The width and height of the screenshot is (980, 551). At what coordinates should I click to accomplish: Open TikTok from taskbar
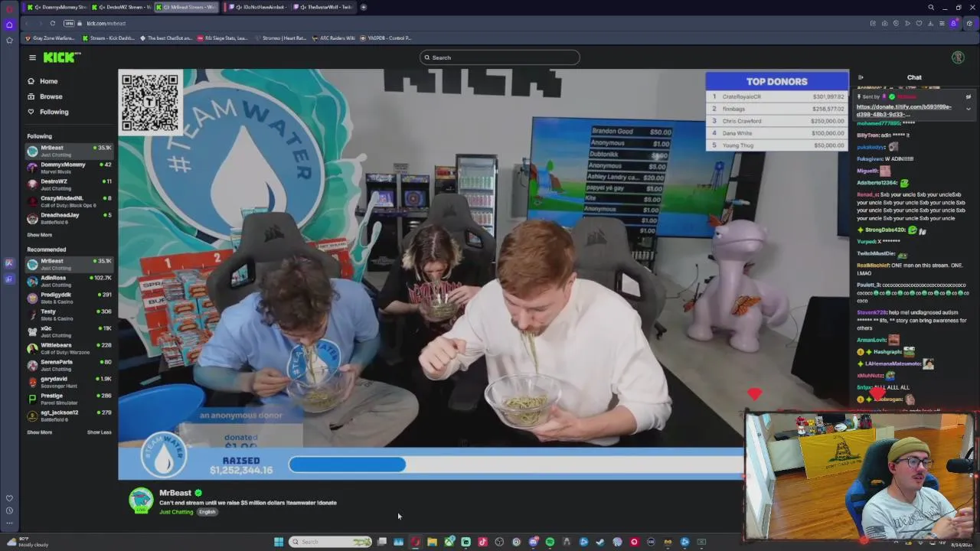482,542
